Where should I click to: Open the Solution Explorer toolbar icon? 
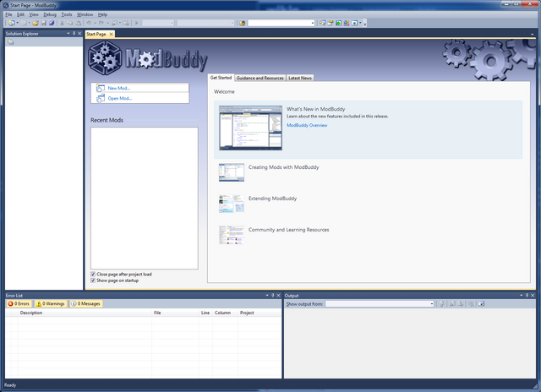322,23
